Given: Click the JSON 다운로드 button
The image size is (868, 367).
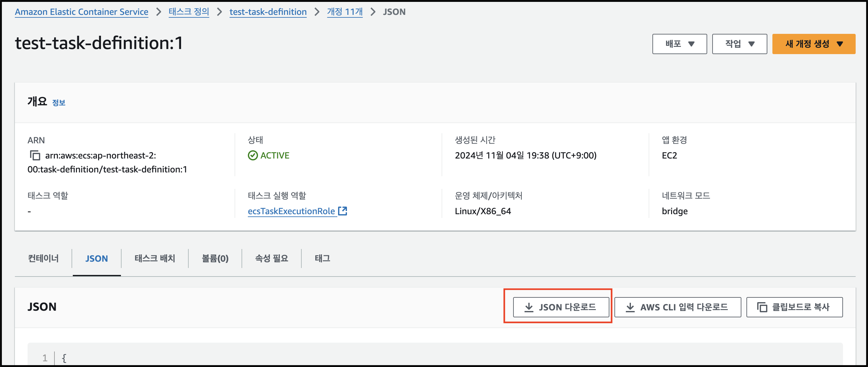Looking at the screenshot, I should pos(561,307).
